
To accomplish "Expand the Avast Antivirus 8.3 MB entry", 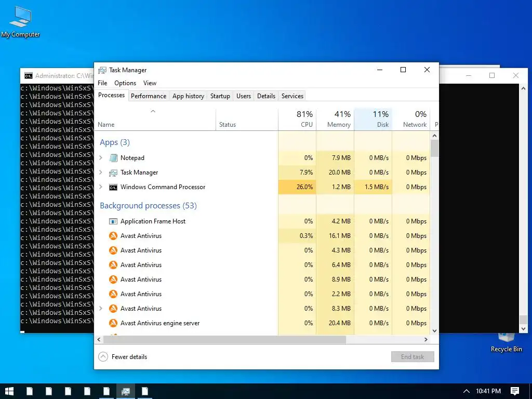I will click(101, 309).
